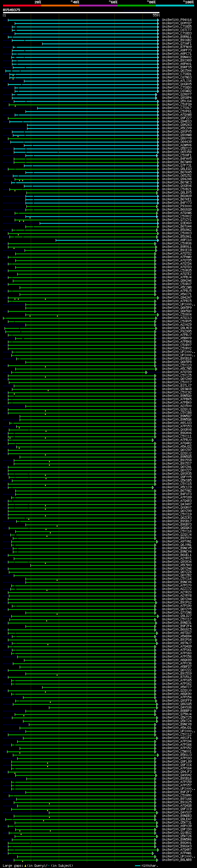Click hit label UniRef100_O43487

[177, 504]
